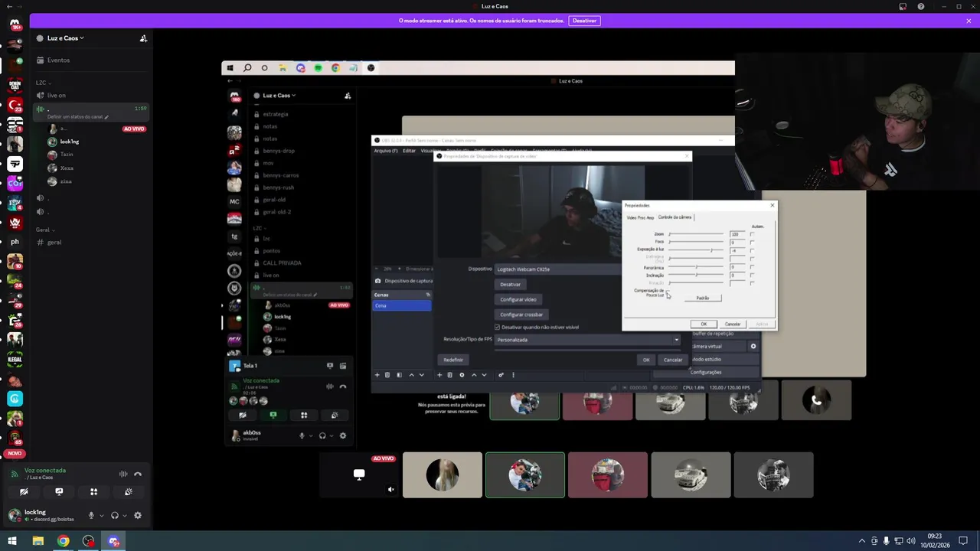Open Discord user settings gear
Screen dimensions: 980x551
138,515
